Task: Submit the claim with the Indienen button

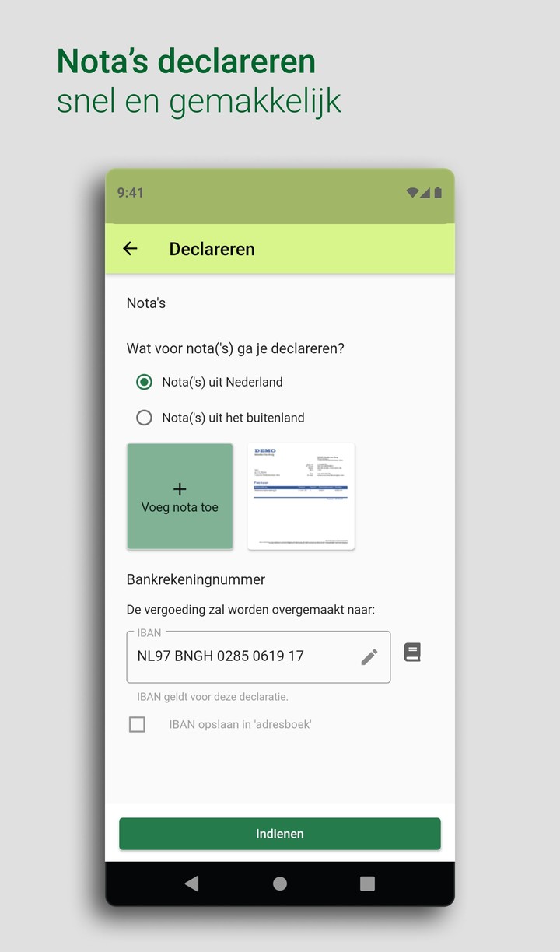Action: pos(280,834)
